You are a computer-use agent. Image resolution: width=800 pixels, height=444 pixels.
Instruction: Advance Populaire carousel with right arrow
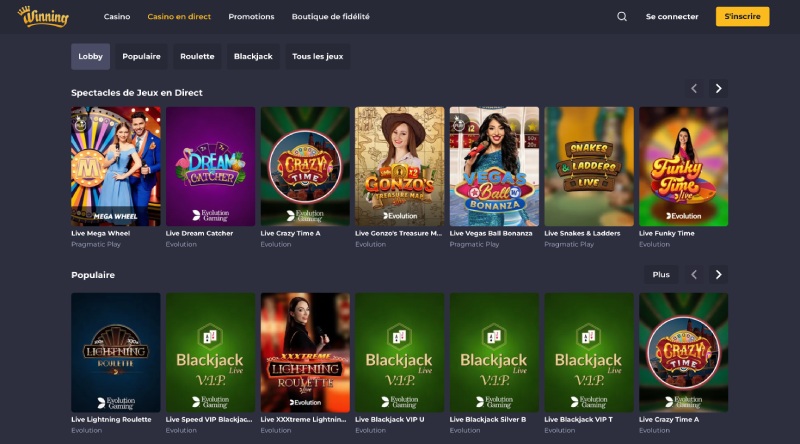718,275
